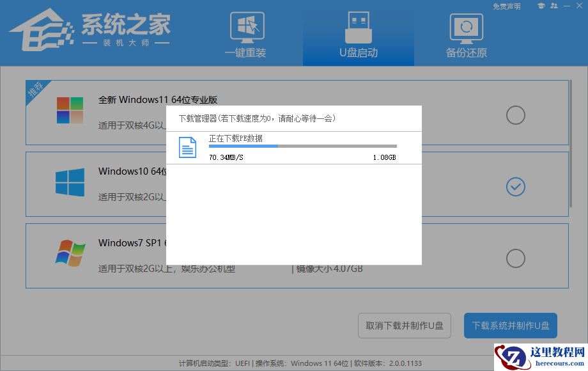
Task: Click the download manager file icon
Action: click(187, 147)
